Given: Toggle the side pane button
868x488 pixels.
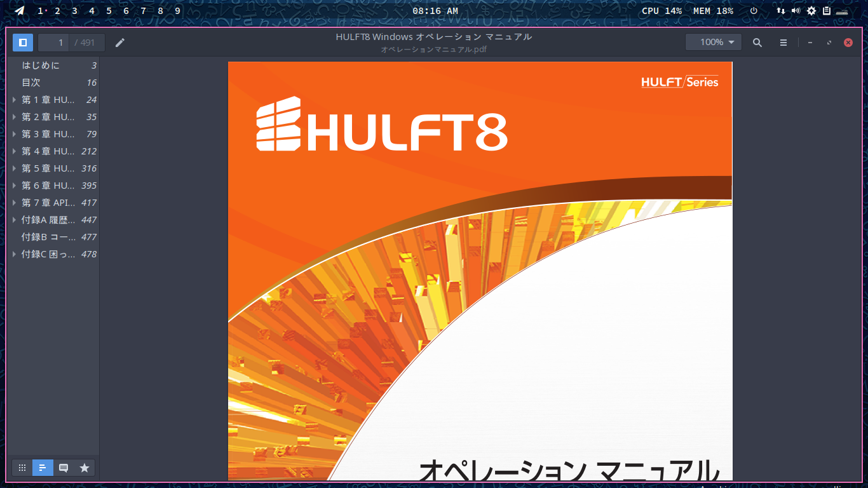Looking at the screenshot, I should tap(23, 43).
